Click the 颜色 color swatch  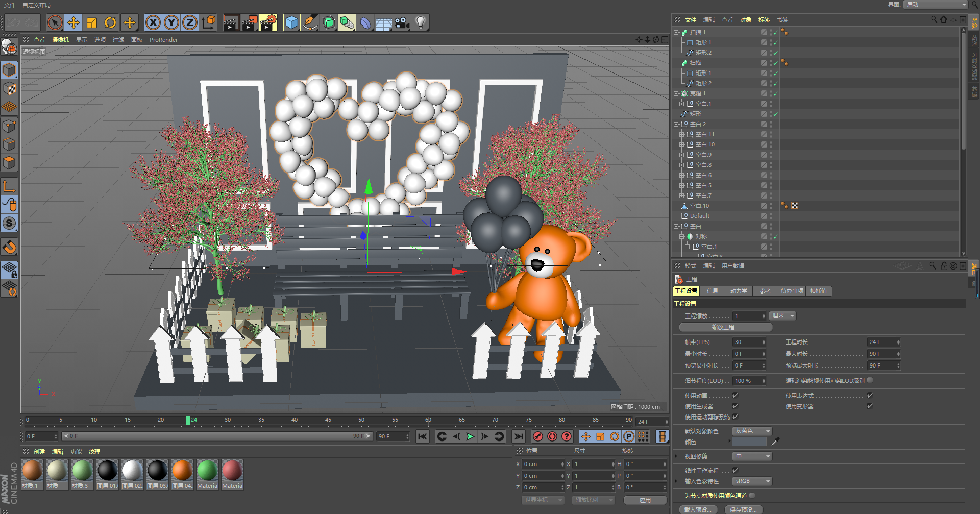click(749, 442)
